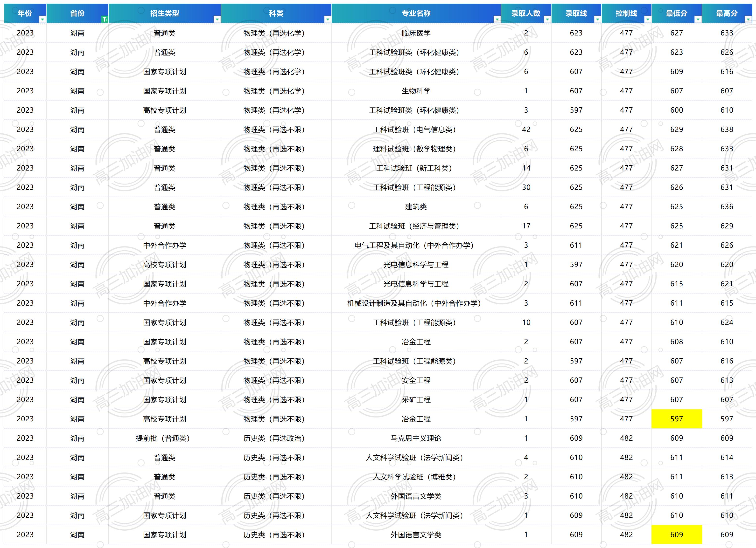The image size is (756, 548).
Task: Select the 17 录取人数 cell
Action: [x=526, y=226]
